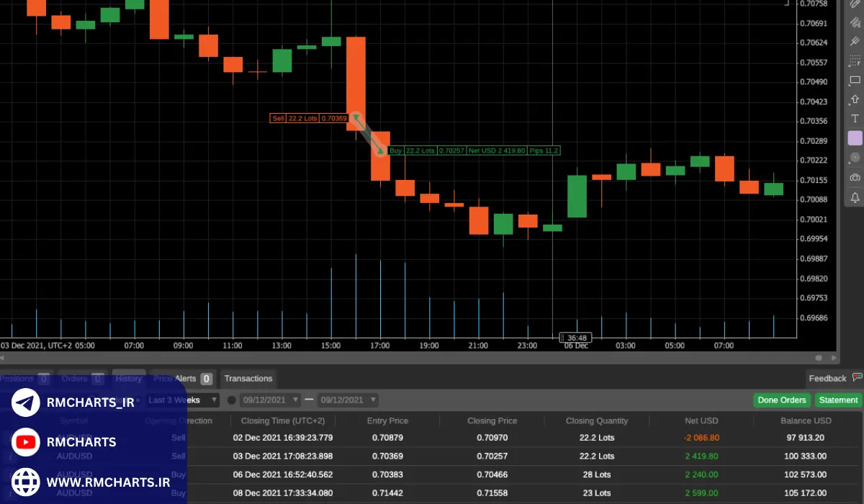Screen dimensions: 864x504
Task: Click the bell price alert icon
Action: 855,197
